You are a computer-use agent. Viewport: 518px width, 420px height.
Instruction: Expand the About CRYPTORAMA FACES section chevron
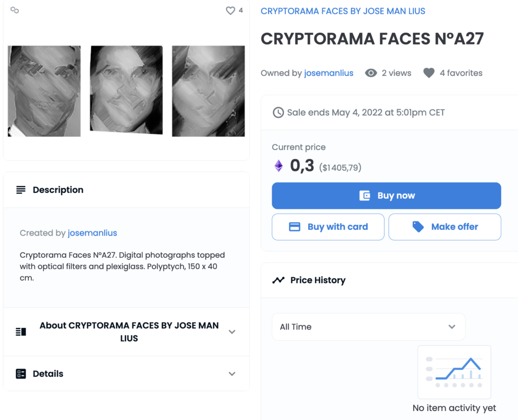[232, 332]
